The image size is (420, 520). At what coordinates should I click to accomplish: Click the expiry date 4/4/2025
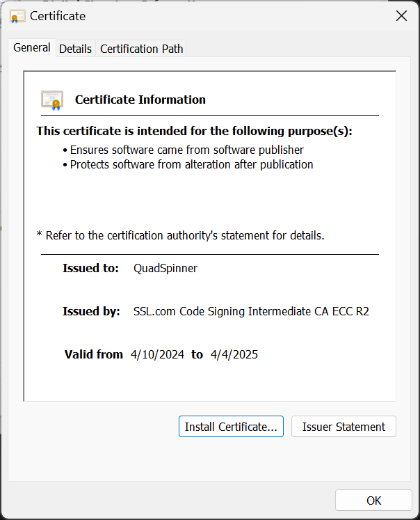click(234, 354)
